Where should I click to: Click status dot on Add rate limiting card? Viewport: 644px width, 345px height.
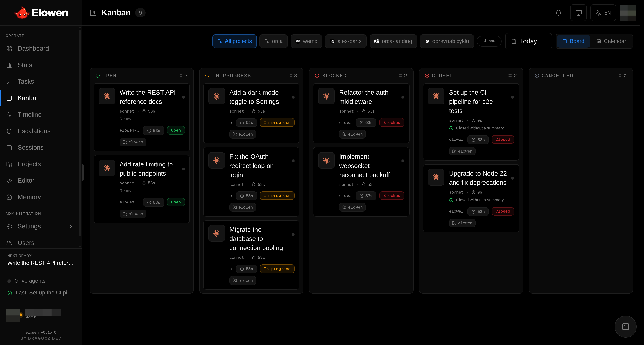[183, 169]
